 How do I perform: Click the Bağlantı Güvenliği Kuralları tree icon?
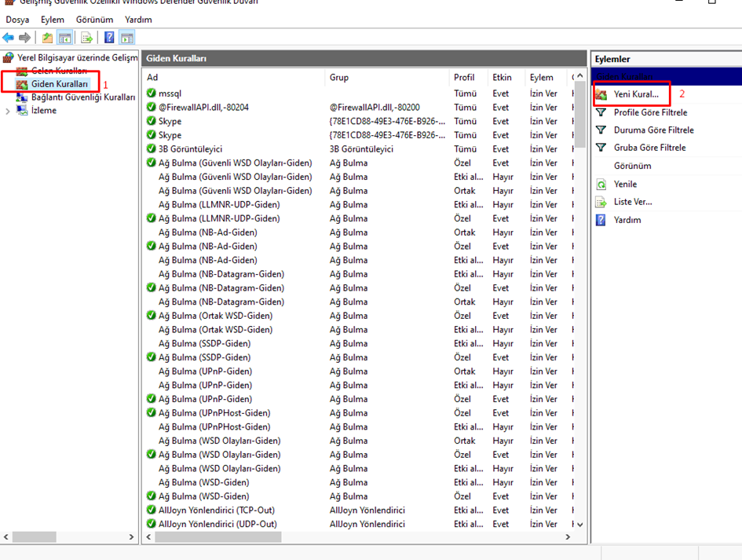(x=22, y=97)
